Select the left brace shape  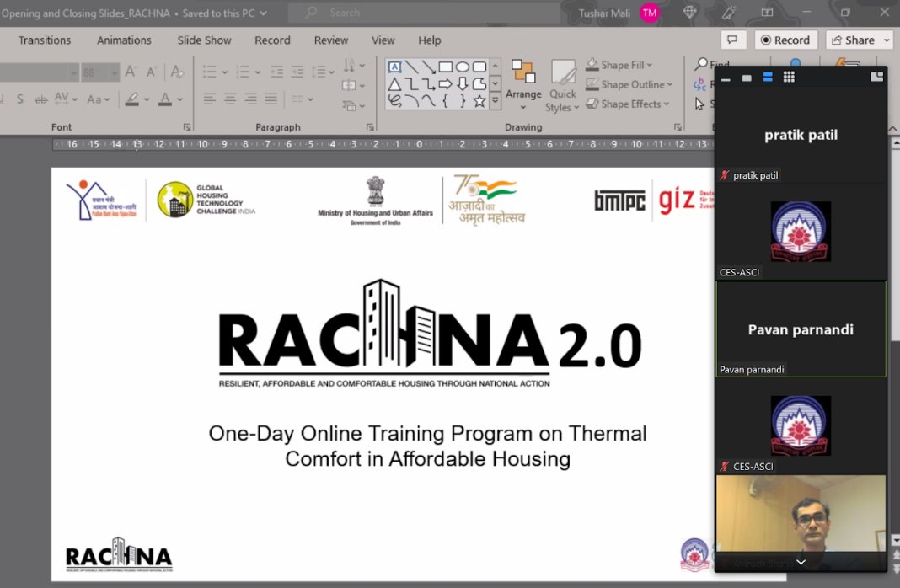point(446,102)
